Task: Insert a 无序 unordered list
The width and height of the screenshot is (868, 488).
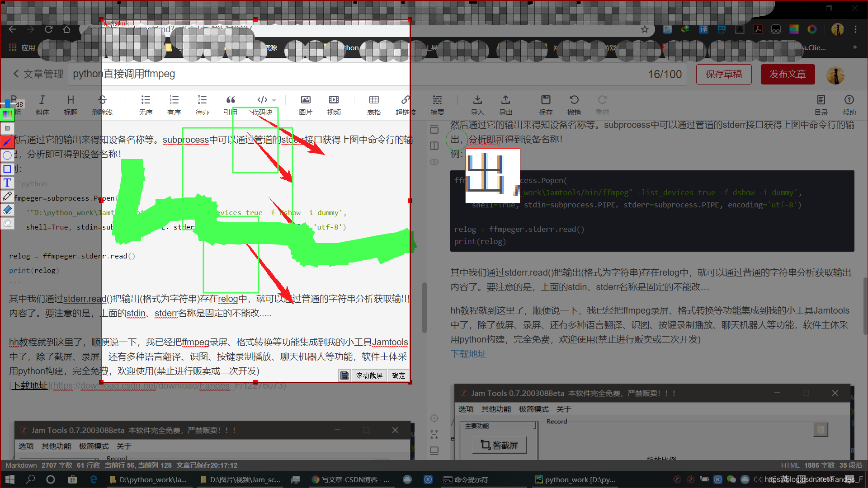Action: [x=146, y=105]
